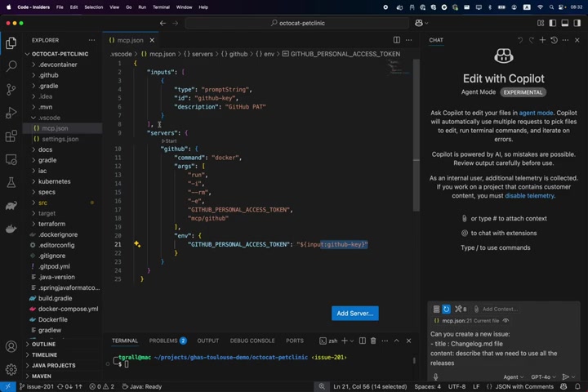The width and height of the screenshot is (588, 392).
Task: Open the new terminal launch profile dropdown
Action: point(352,341)
